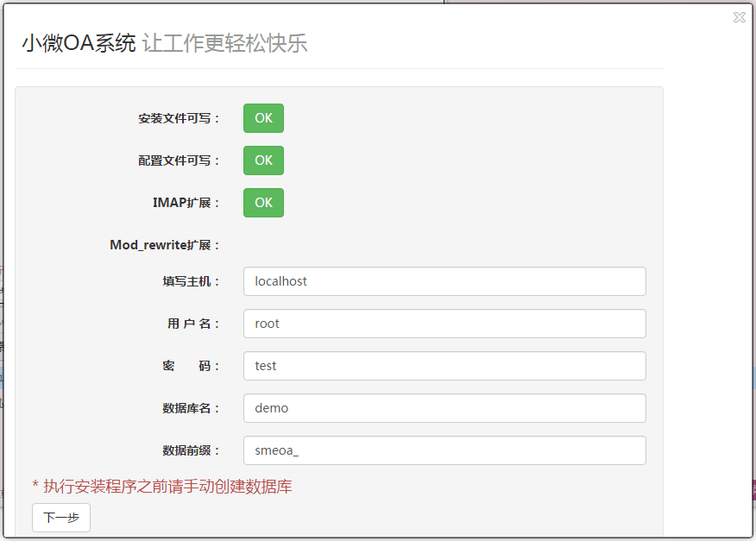Click the OK badge for IMAP扩展
The width and height of the screenshot is (756, 541).
click(263, 203)
